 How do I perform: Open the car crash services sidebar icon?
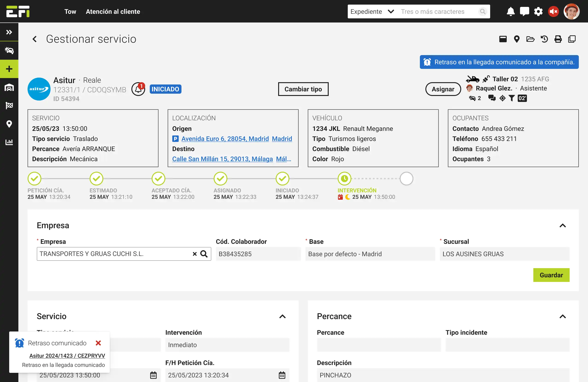[x=9, y=50]
